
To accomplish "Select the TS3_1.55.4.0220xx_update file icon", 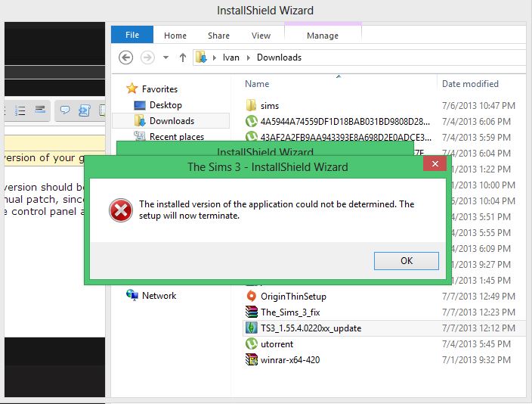I will (251, 328).
